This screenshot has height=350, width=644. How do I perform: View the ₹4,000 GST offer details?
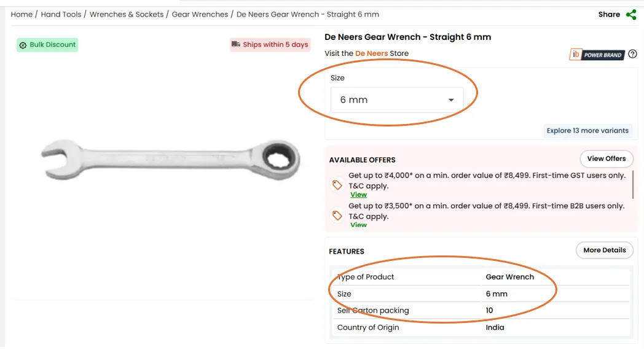[x=358, y=195]
